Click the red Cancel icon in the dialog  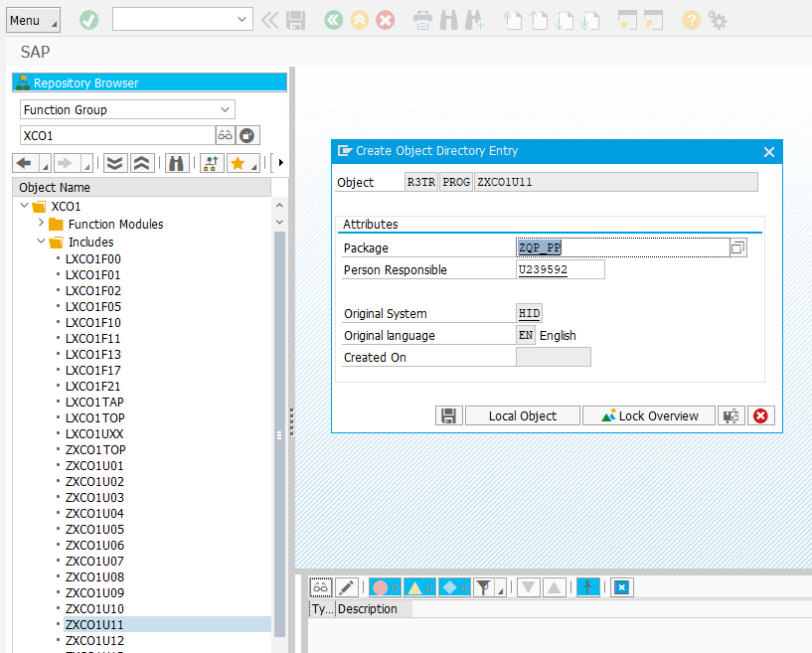761,416
